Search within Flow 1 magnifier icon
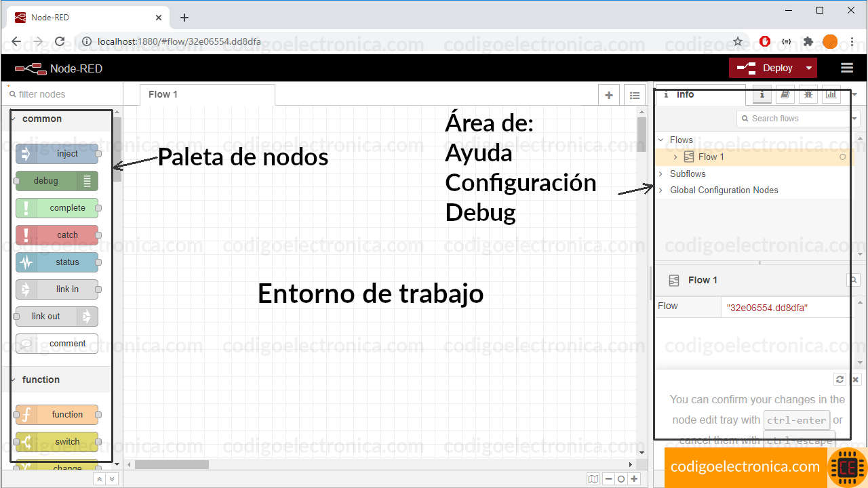The height and width of the screenshot is (488, 868). tap(854, 279)
